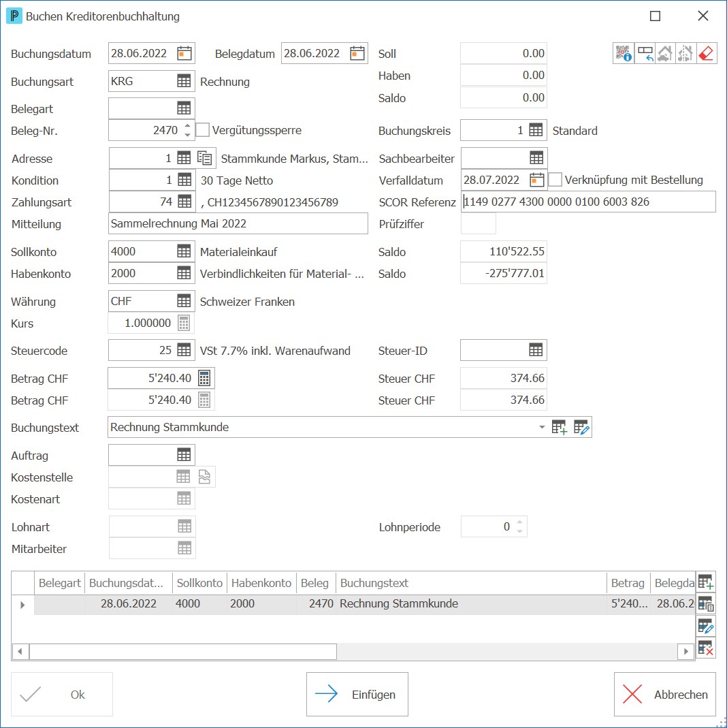Screen dimensions: 727x728
Task: Select the Rechnung Stammkunde grid row cell
Action: point(471,604)
